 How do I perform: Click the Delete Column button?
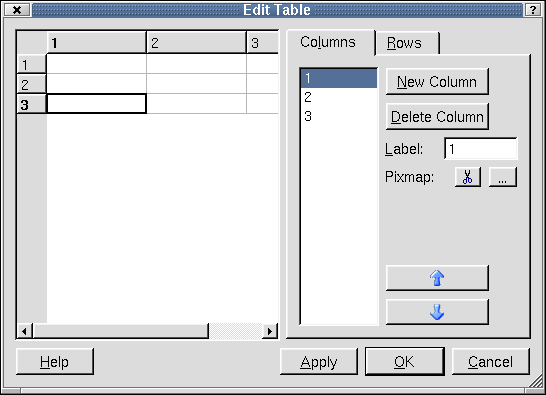point(437,117)
